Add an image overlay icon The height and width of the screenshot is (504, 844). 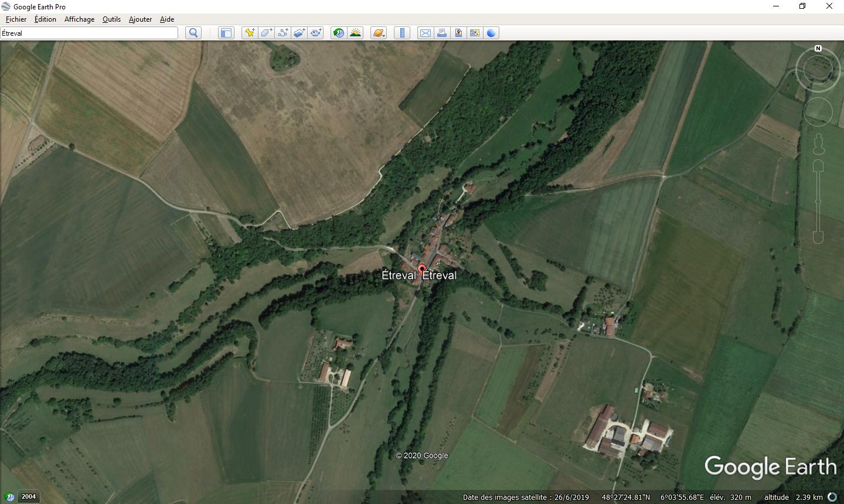[299, 33]
